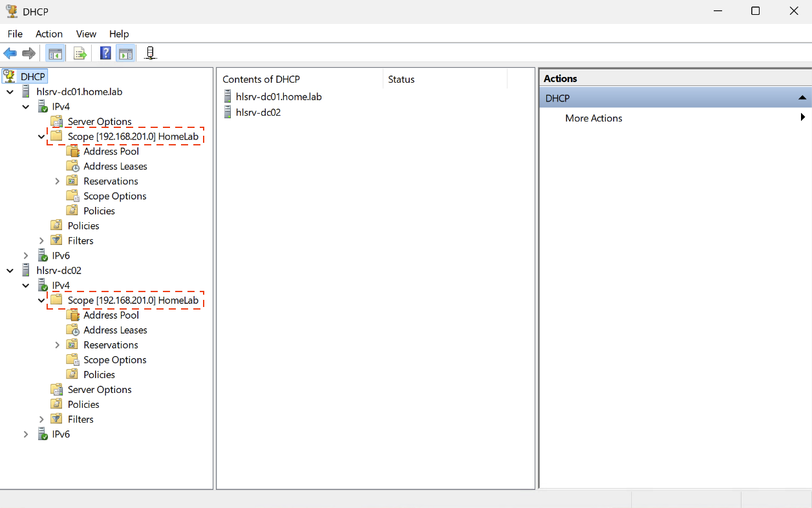The width and height of the screenshot is (812, 508).
Task: Expand Reservations under hlsrv-dc01 scope
Action: click(x=58, y=182)
